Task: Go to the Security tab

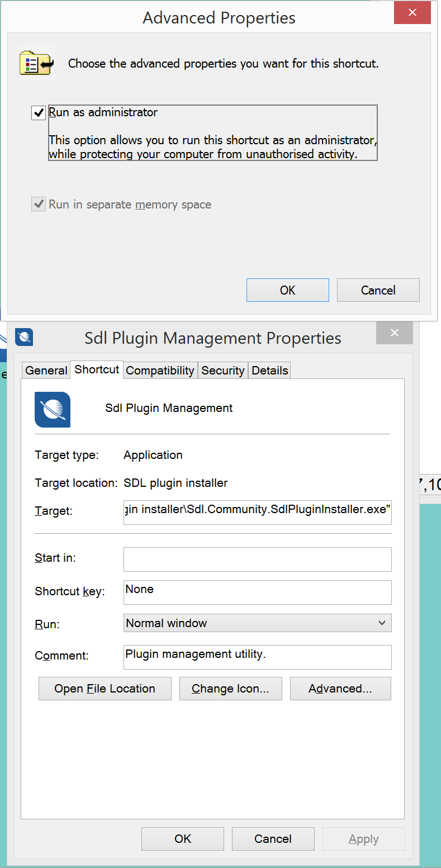Action: [222, 371]
